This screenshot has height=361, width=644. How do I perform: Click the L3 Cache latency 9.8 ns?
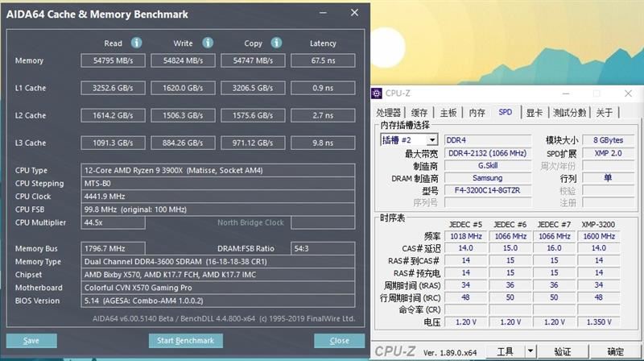coord(323,143)
